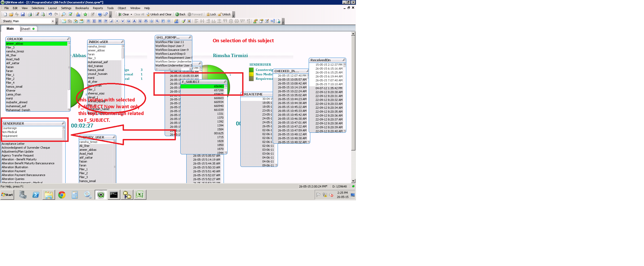Click the New document icon
Viewport: 644px width, 266px height.
tap(5, 14)
